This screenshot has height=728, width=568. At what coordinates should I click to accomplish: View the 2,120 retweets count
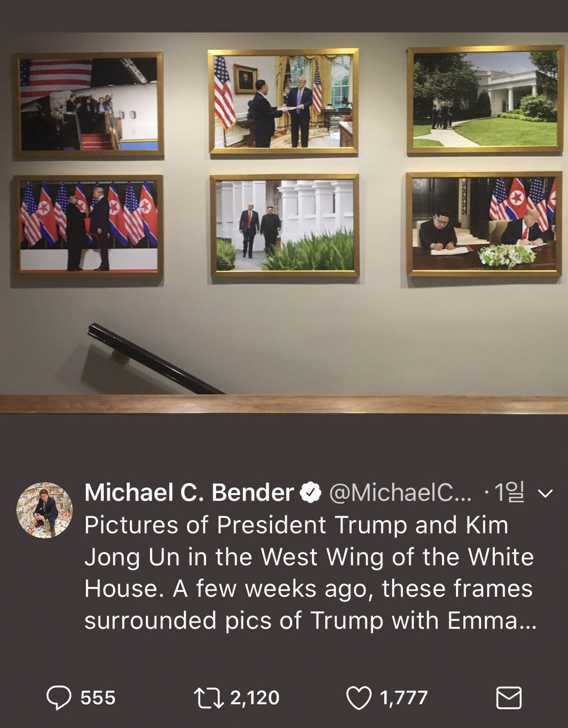(x=255, y=698)
